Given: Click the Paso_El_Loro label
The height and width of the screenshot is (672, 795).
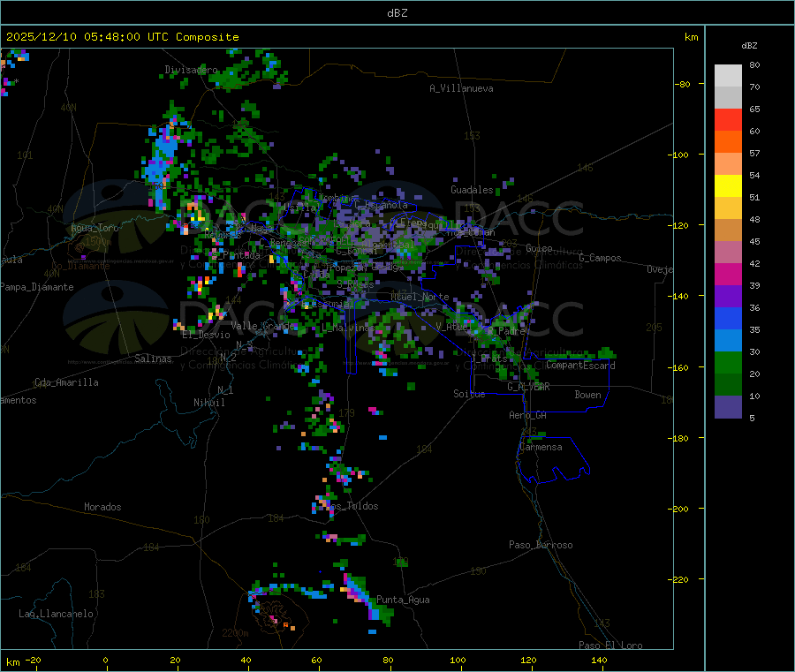Looking at the screenshot, I should tap(610, 646).
